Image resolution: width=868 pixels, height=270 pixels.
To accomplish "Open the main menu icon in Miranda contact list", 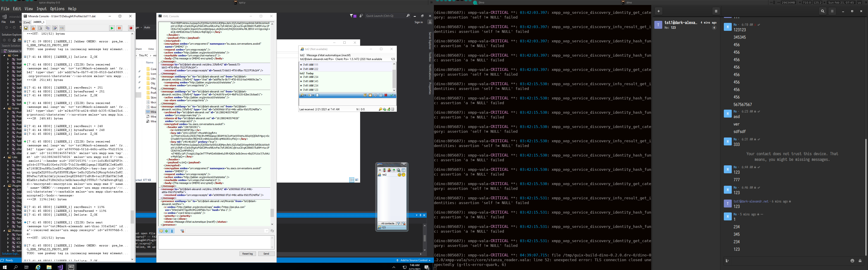I will click(380, 170).
